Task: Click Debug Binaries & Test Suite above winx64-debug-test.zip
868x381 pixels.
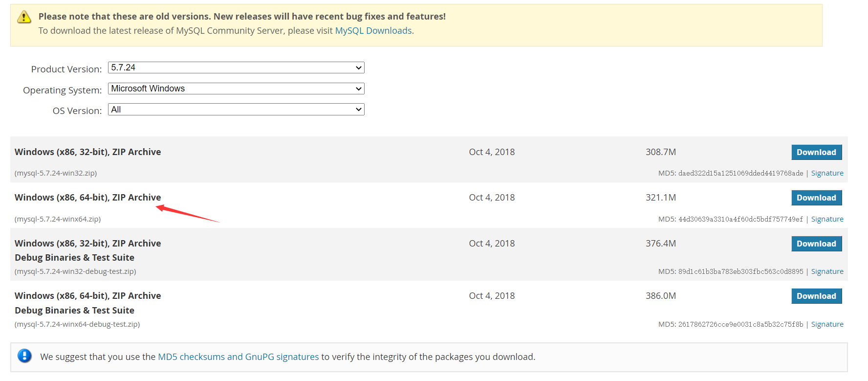Action: pyautogui.click(x=75, y=311)
